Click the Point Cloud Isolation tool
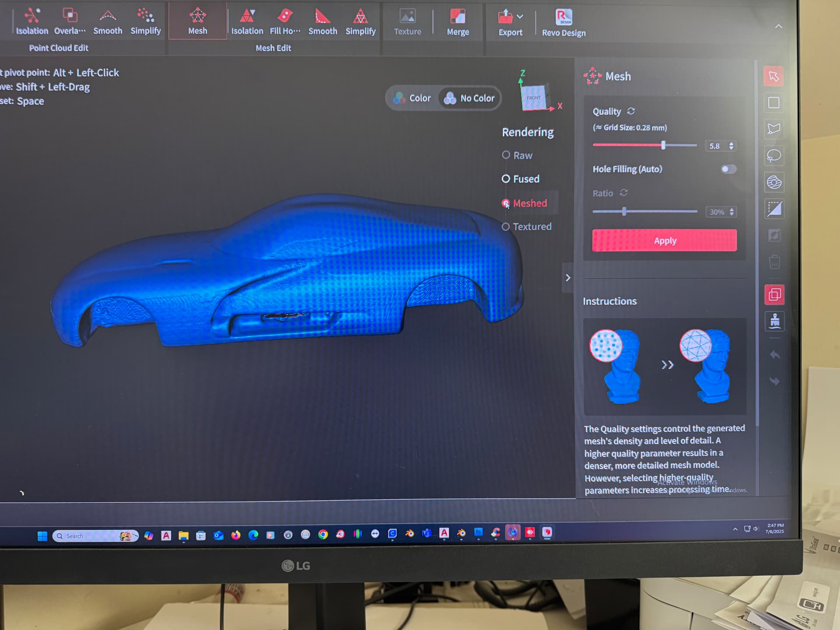The height and width of the screenshot is (630, 840). (32, 21)
